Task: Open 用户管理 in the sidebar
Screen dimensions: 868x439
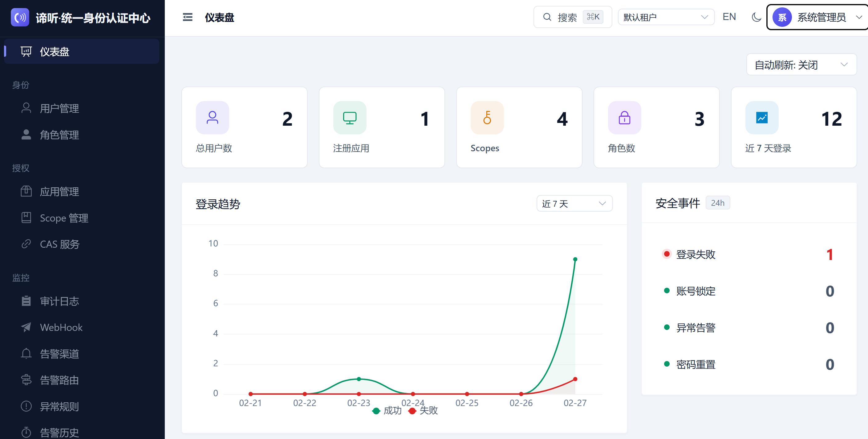Action: point(59,108)
